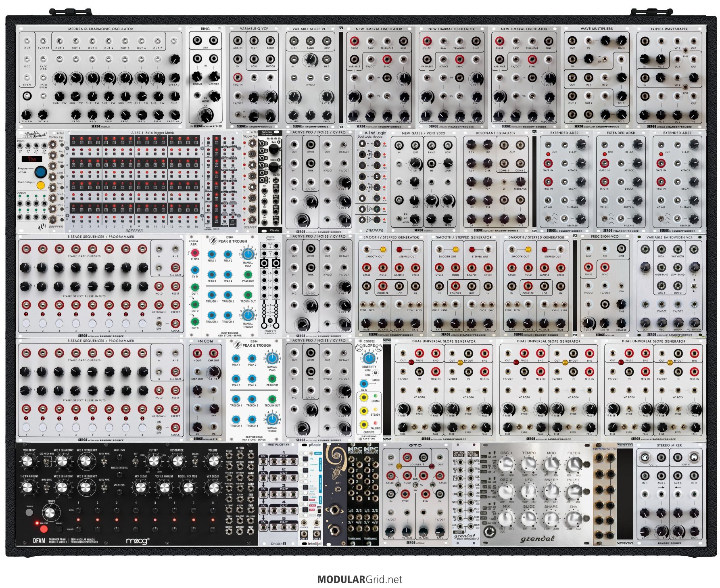Viewport: 720px width, 588px height.
Task: Click the moog logo on the DFAM
Action: tap(138, 541)
